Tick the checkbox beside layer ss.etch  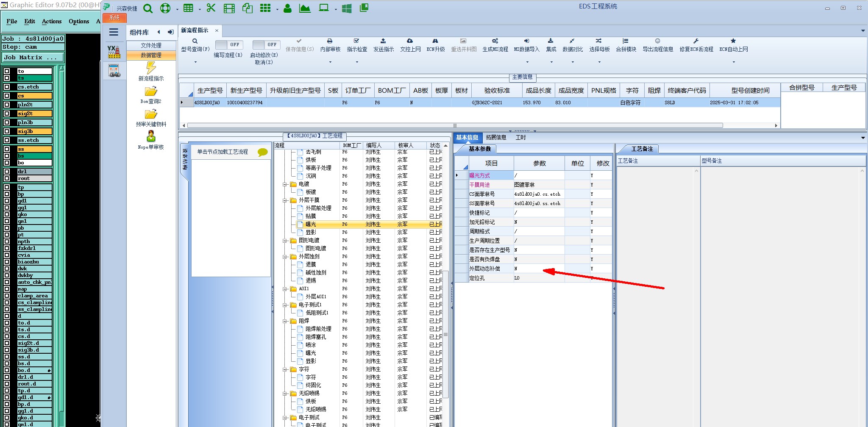coord(7,140)
